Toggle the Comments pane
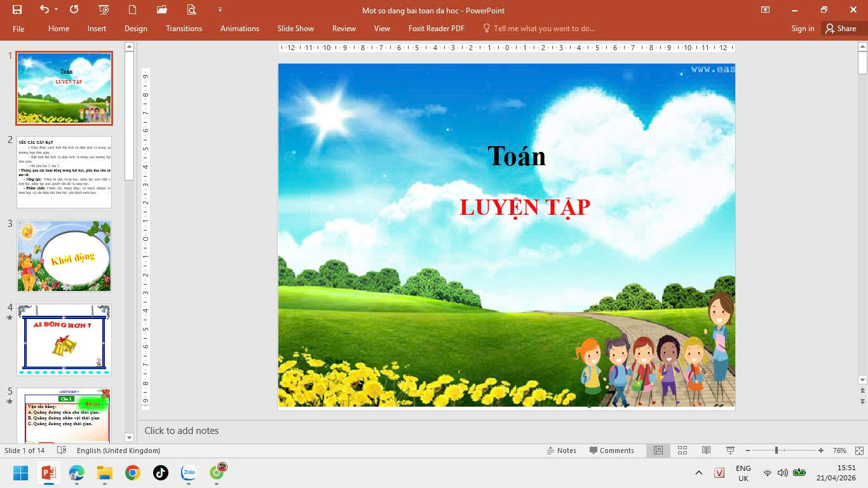The image size is (868, 488). [x=611, y=451]
